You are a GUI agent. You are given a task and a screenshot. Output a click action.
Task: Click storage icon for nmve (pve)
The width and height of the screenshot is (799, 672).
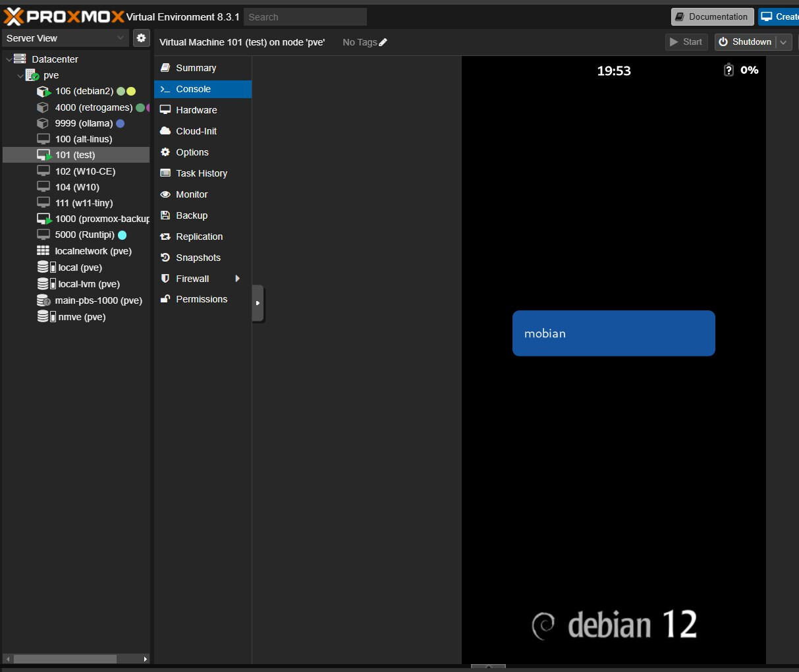coord(45,317)
